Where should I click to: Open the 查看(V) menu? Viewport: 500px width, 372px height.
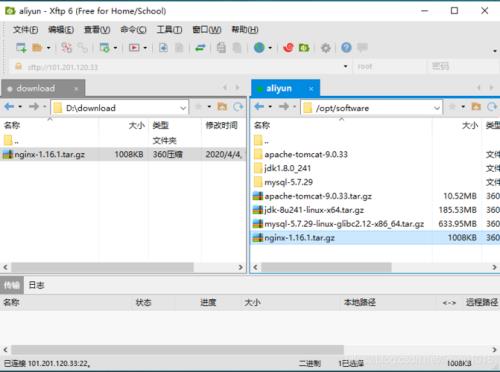[x=97, y=30]
